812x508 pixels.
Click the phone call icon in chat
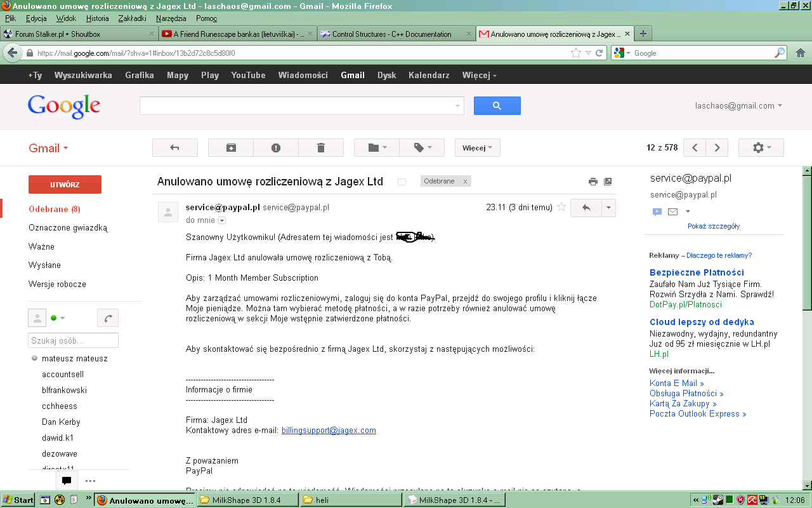pyautogui.click(x=108, y=317)
